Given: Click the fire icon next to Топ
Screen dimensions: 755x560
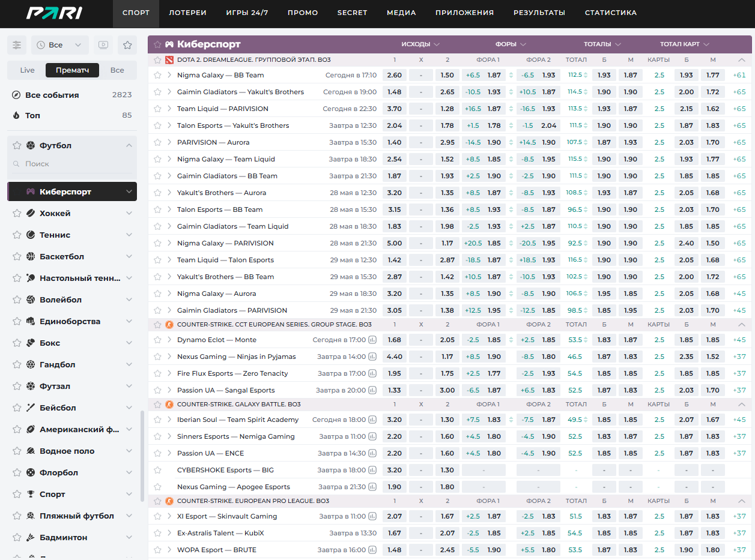Looking at the screenshot, I should point(16,115).
